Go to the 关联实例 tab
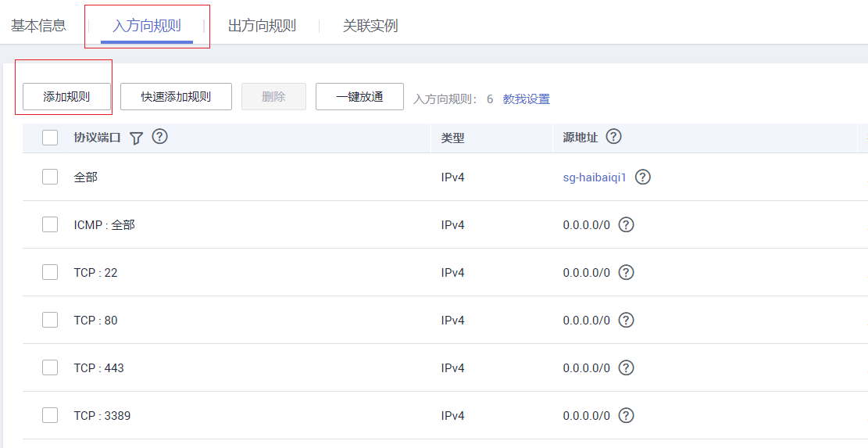 point(370,26)
